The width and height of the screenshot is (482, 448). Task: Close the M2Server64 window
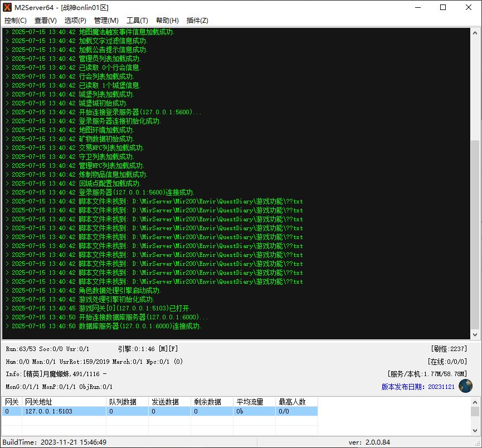pyautogui.click(x=469, y=7)
